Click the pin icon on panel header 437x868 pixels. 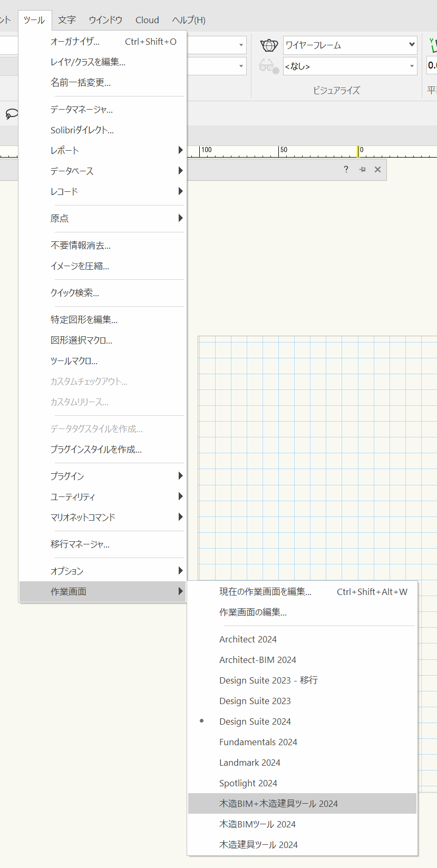[362, 169]
